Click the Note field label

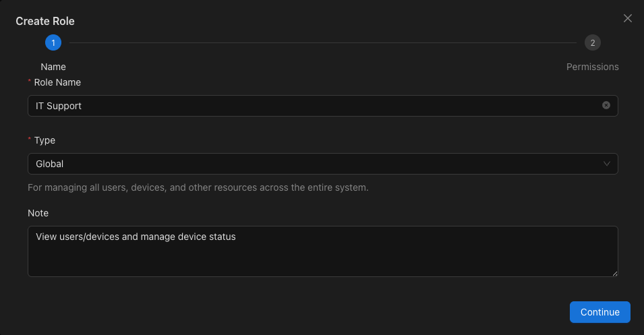click(38, 213)
